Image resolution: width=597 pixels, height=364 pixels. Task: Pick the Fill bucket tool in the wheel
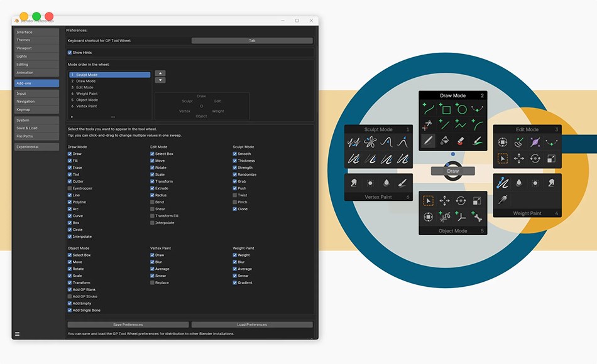click(x=444, y=141)
